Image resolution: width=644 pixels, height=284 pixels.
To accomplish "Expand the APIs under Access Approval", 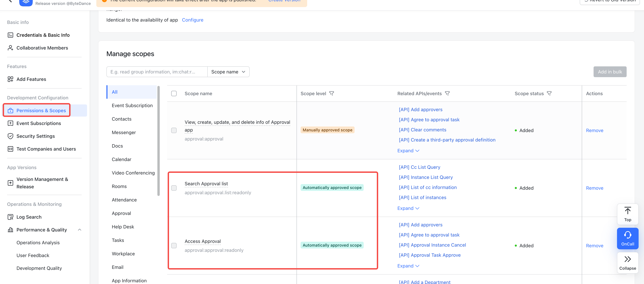I will pyautogui.click(x=408, y=266).
